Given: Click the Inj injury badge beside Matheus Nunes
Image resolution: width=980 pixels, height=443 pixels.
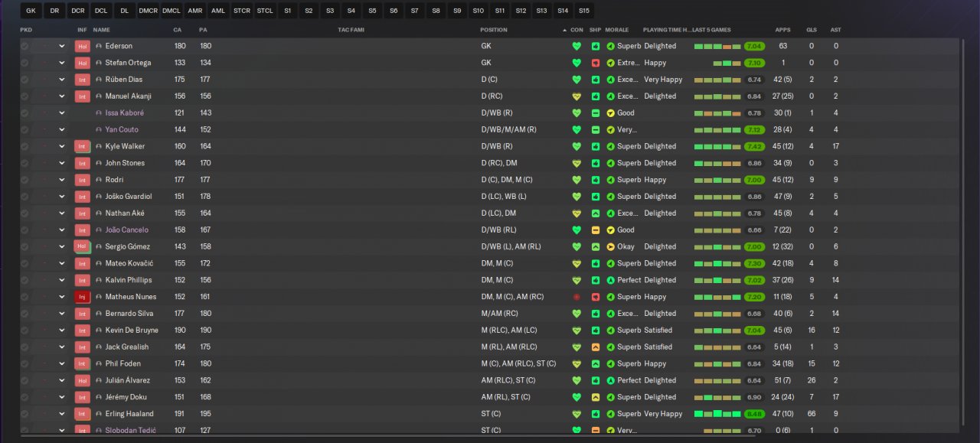Looking at the screenshot, I should coord(83,297).
